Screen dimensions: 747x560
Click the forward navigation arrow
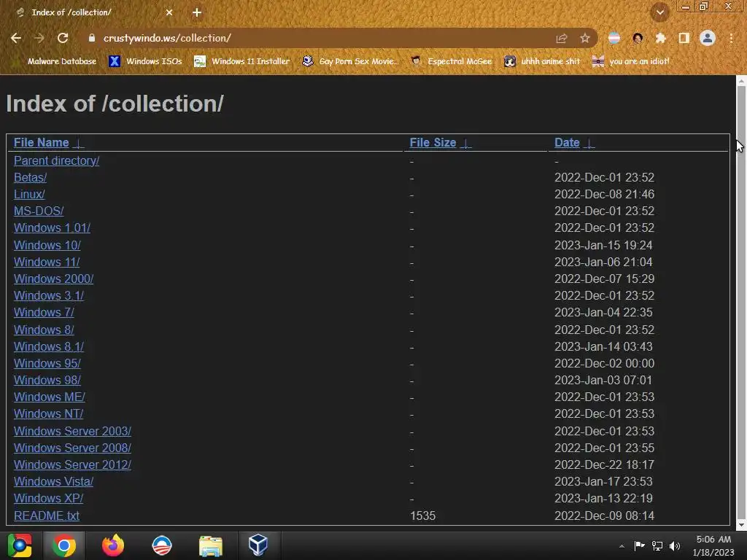(39, 38)
